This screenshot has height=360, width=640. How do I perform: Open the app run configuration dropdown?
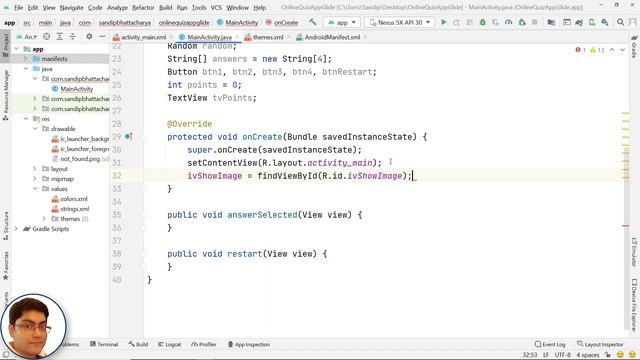click(342, 22)
